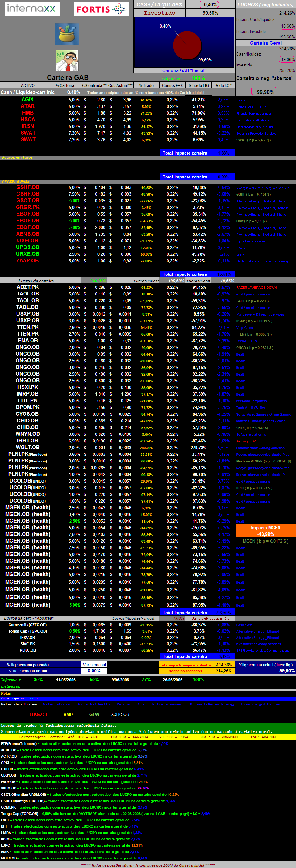Click the Objectivo: label
This screenshot has height=868, width=296.
pyautogui.click(x=172, y=78)
